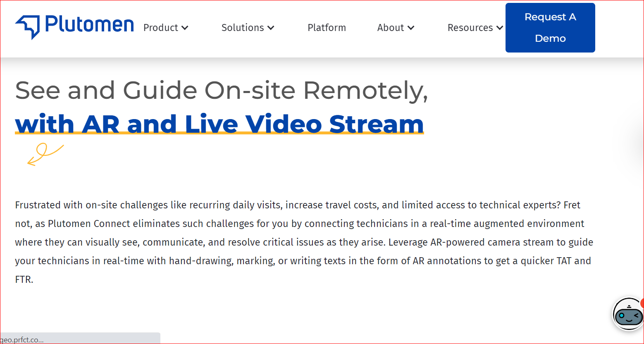
Task: Select the speech-bubble mark in Plutomen logo
Action: coord(26,26)
